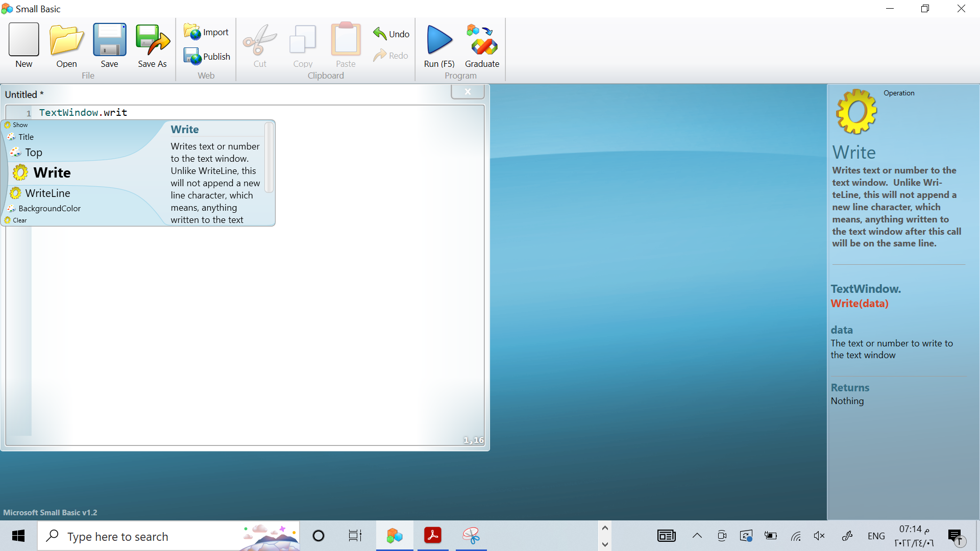Open Snipping Tool from the taskbar
This screenshot has height=551, width=980.
[x=471, y=536]
